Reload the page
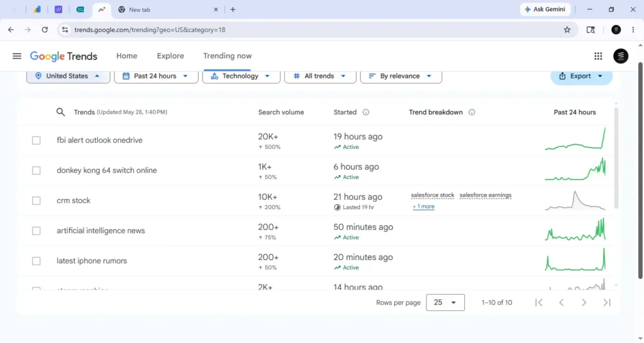Image resolution: width=644 pixels, height=343 pixels. (x=45, y=30)
